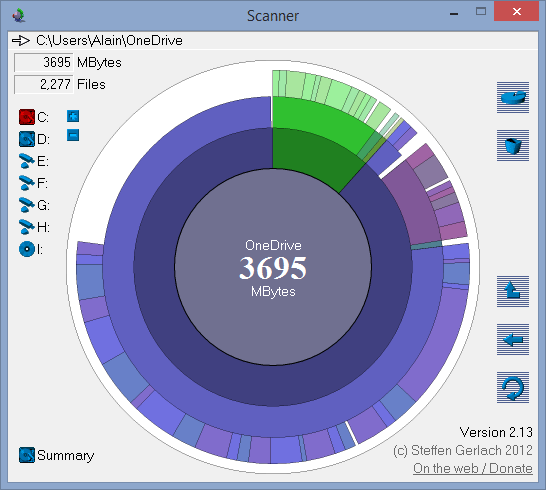Close the Scanner window
This screenshot has width=546, height=490.
[x=516, y=11]
